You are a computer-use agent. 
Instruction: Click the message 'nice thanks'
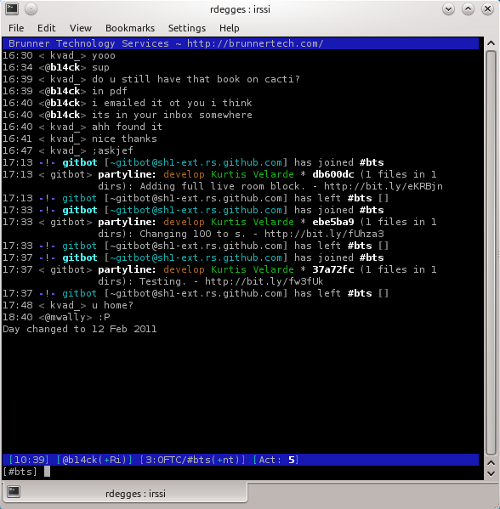coord(124,139)
